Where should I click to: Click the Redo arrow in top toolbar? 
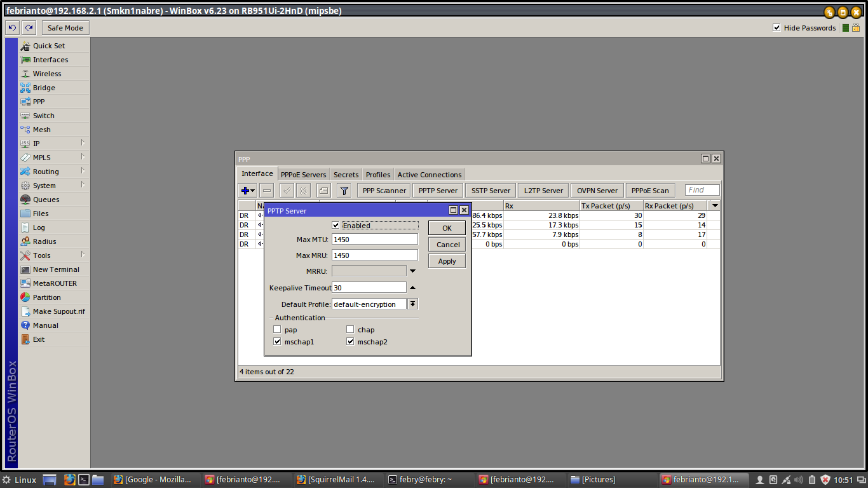[29, 27]
